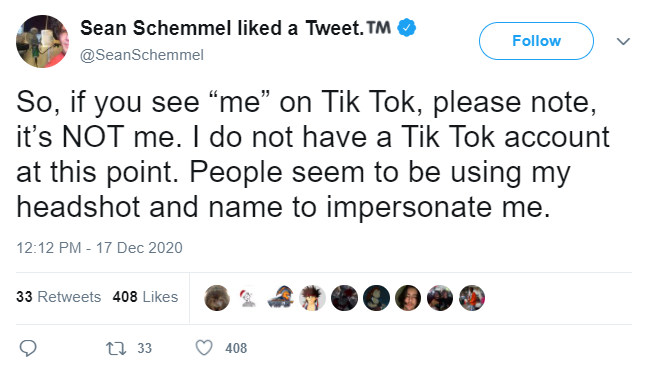Open the sixth liker's teal-background avatar

tap(376, 298)
